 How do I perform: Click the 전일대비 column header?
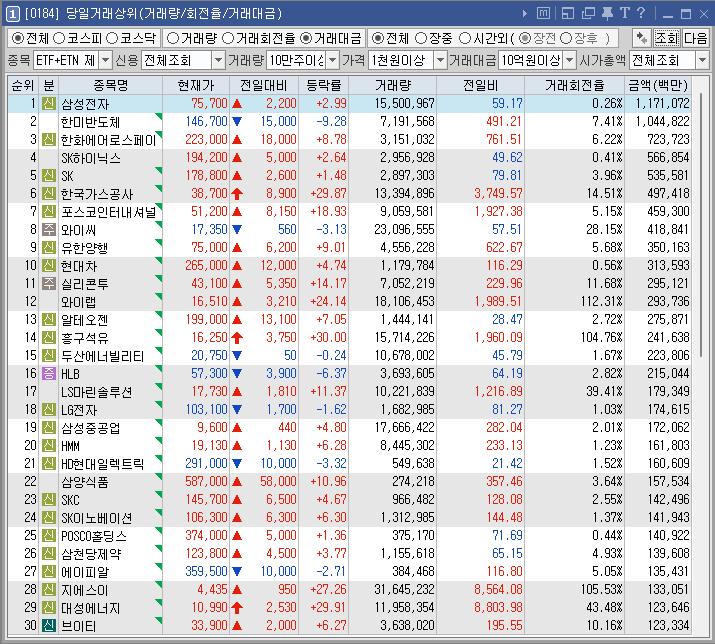(264, 85)
